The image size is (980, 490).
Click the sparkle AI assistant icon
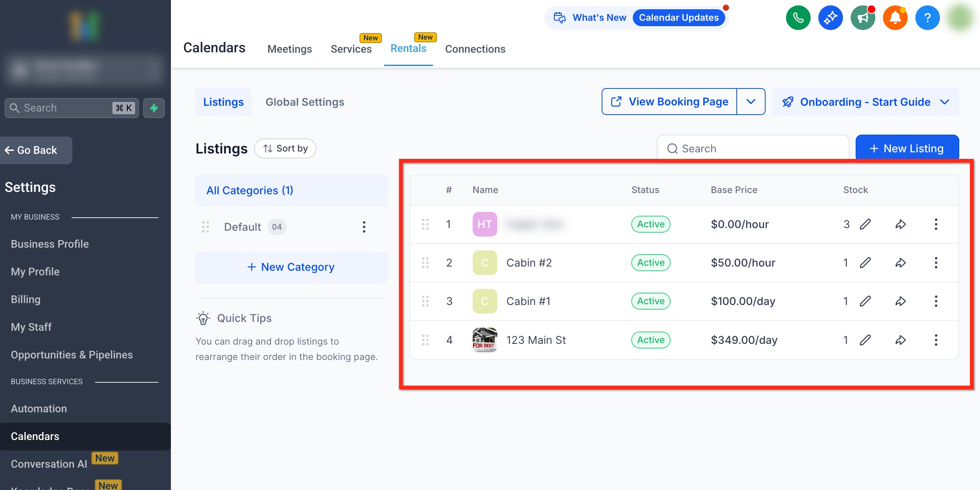[830, 18]
